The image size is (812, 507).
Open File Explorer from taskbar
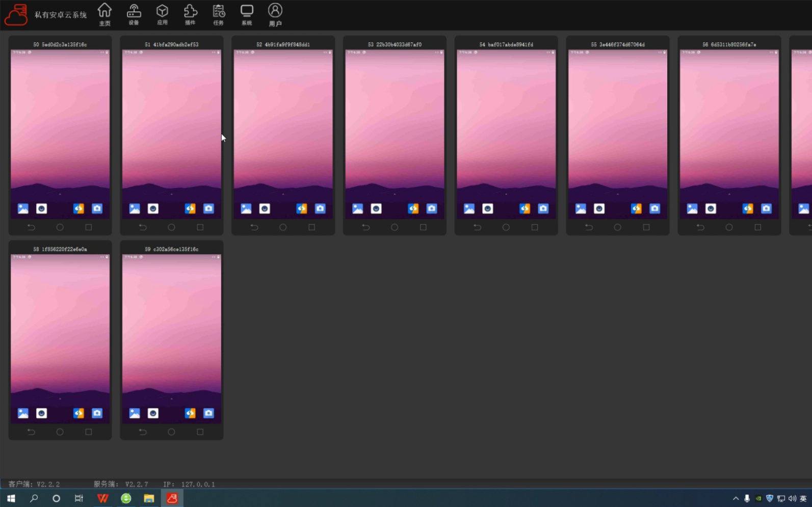pyautogui.click(x=149, y=498)
